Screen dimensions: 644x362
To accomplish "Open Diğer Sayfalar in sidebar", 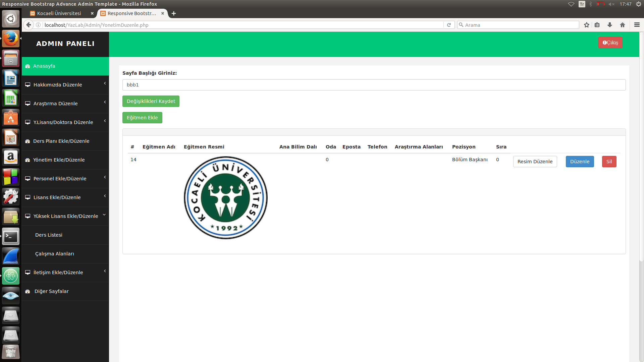I will (65, 291).
